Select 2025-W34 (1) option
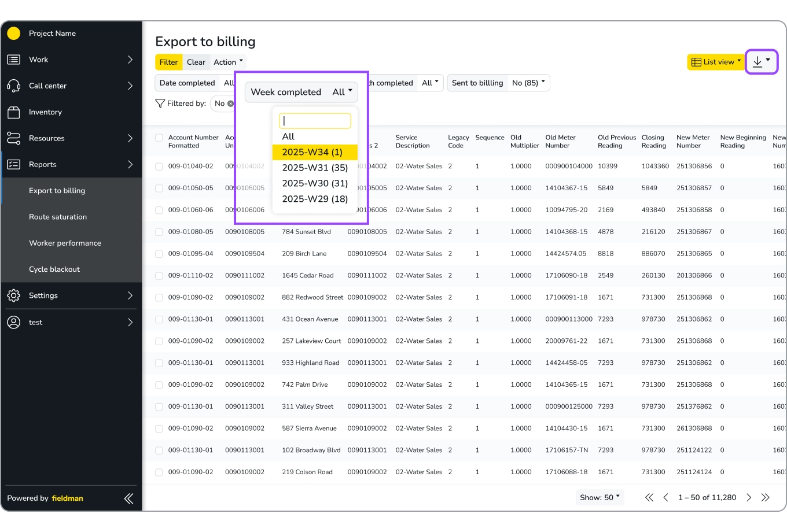Image resolution: width=787 pixels, height=532 pixels. (x=315, y=152)
